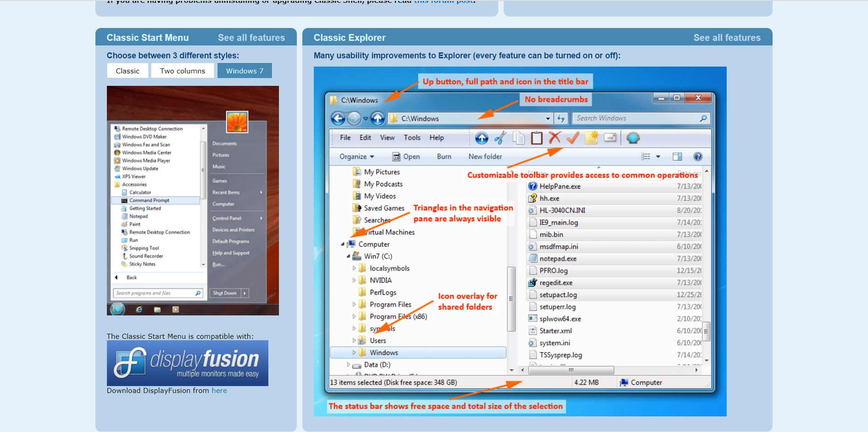The width and height of the screenshot is (868, 432).
Task: Click the blue Help question mark icon
Action: point(698,157)
